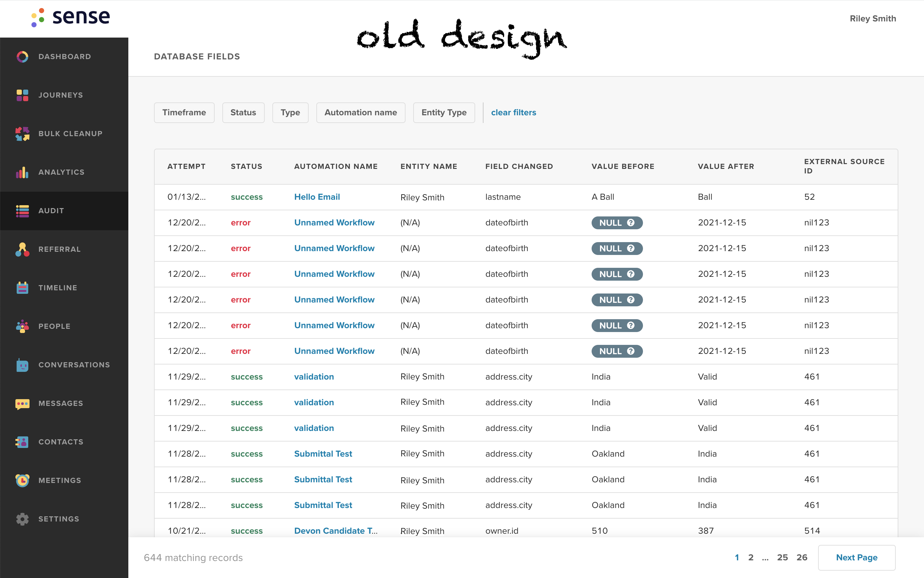Navigate to Analytics

pos(64,172)
